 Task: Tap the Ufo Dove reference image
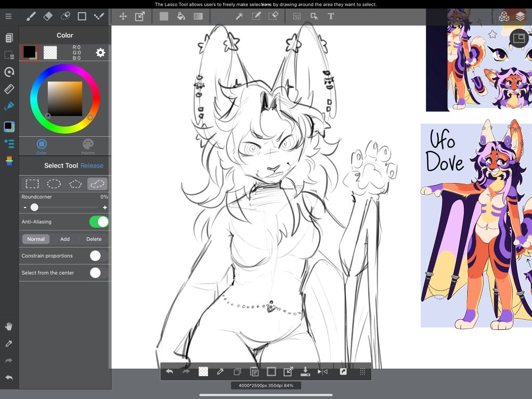(x=476, y=225)
